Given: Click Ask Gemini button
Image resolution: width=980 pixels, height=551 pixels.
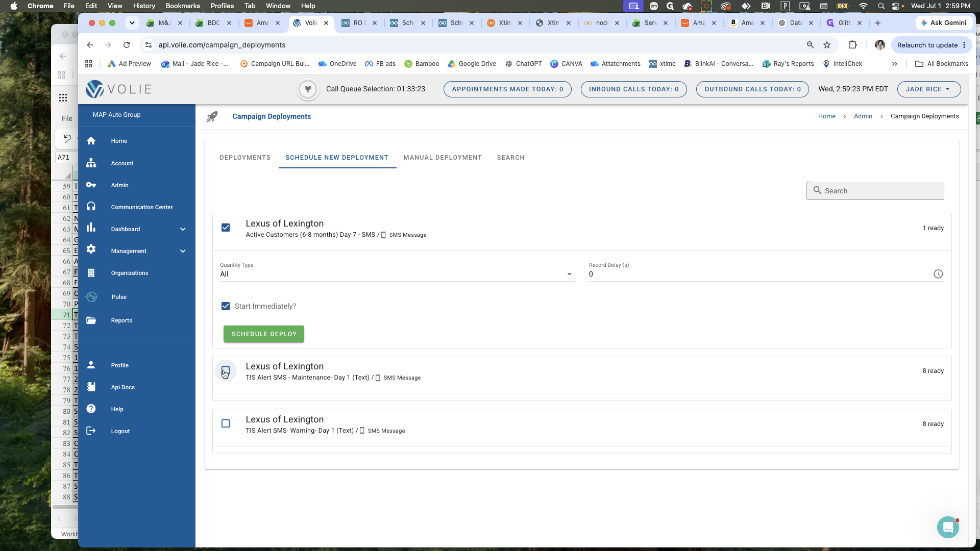Looking at the screenshot, I should pos(943,23).
